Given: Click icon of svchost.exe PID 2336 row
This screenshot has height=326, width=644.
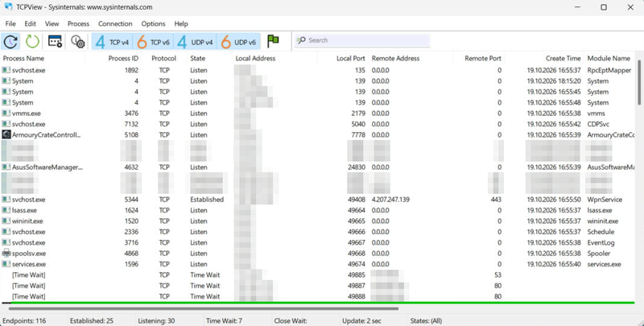Looking at the screenshot, I should (6, 232).
